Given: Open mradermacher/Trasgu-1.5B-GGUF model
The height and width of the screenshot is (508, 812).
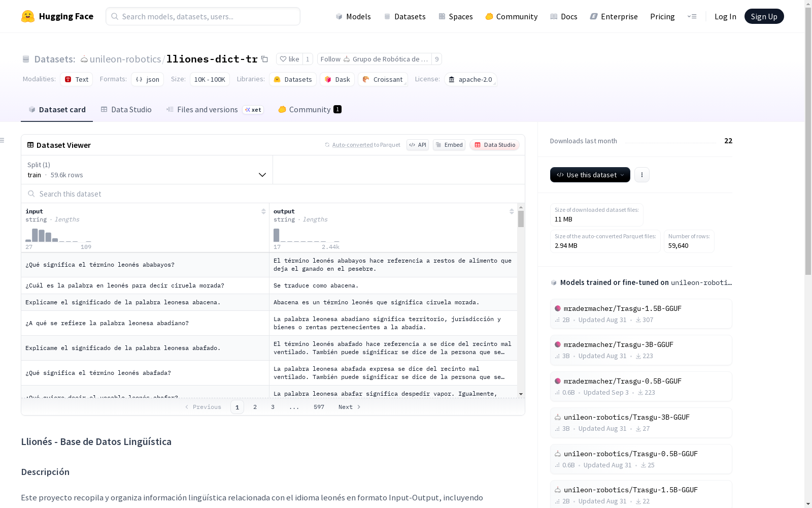Looking at the screenshot, I should tap(641, 314).
